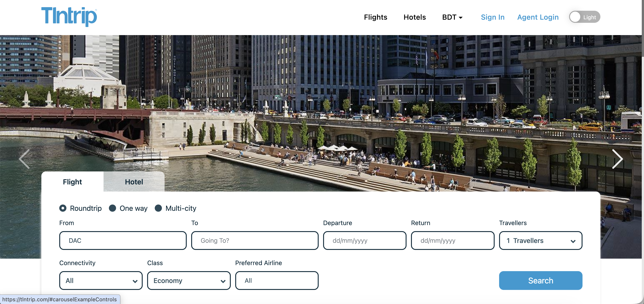Open Flights in top navigation
The image size is (644, 304).
tap(375, 17)
